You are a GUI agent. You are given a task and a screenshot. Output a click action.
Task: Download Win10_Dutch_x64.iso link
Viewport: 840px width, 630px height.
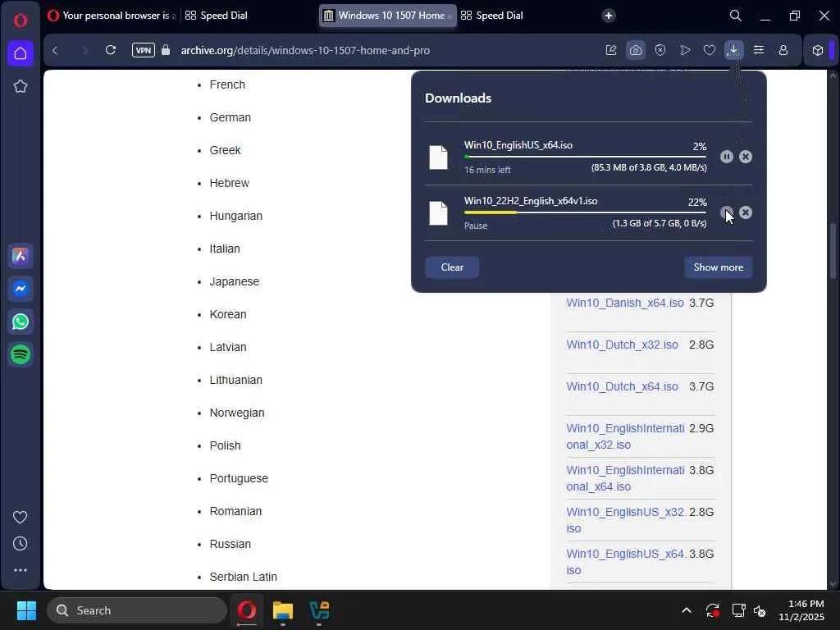[622, 386]
